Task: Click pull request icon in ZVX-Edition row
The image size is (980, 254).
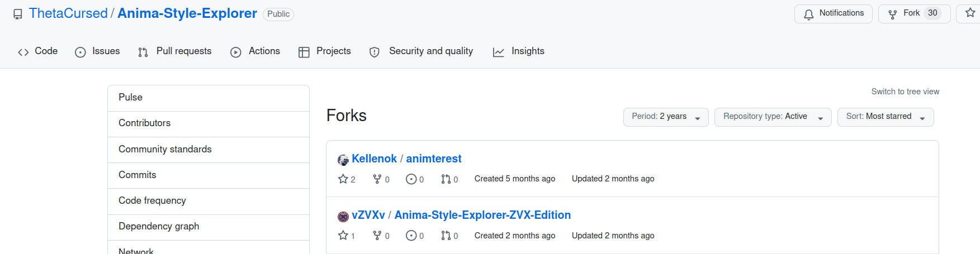Action: click(446, 235)
